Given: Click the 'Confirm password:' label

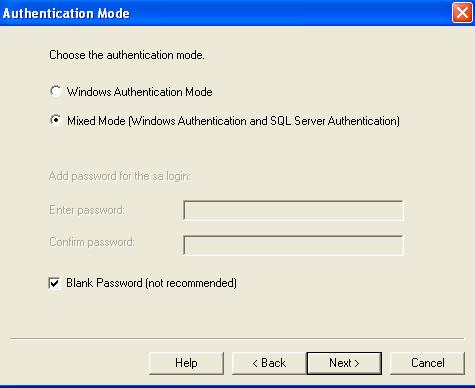Looking at the screenshot, I should 92,242.
